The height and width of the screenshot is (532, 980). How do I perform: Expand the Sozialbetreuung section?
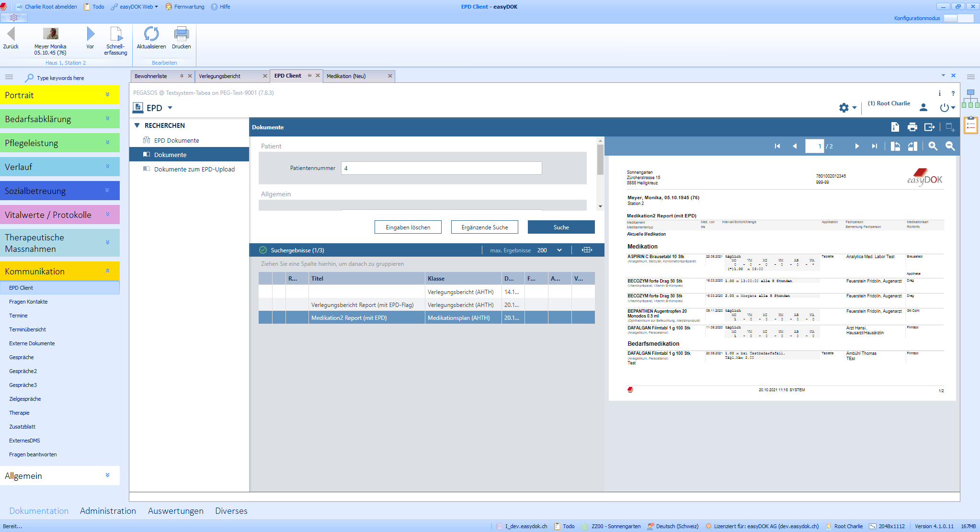pos(107,191)
